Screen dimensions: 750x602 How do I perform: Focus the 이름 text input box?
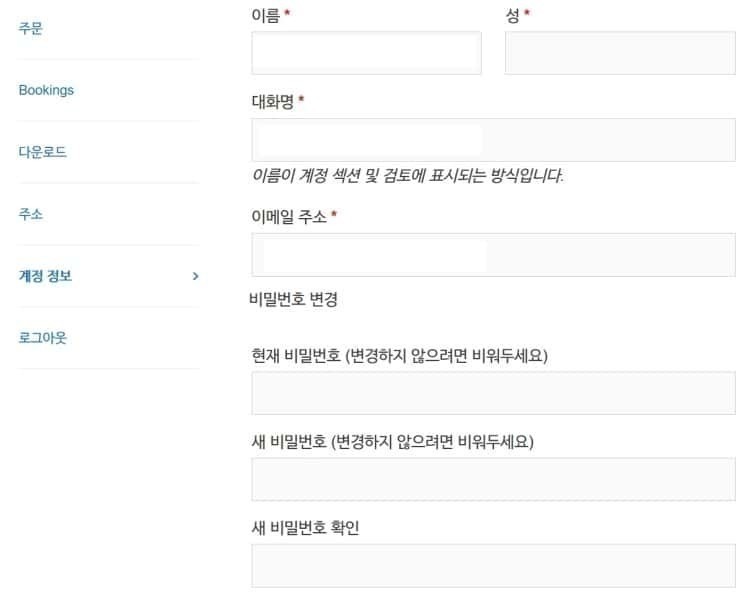tap(366, 53)
